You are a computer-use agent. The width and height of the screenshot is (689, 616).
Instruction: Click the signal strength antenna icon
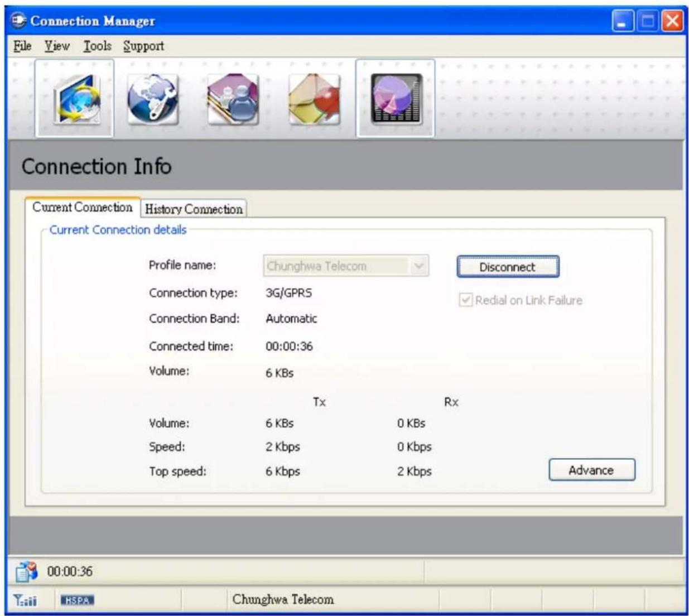(x=25, y=600)
